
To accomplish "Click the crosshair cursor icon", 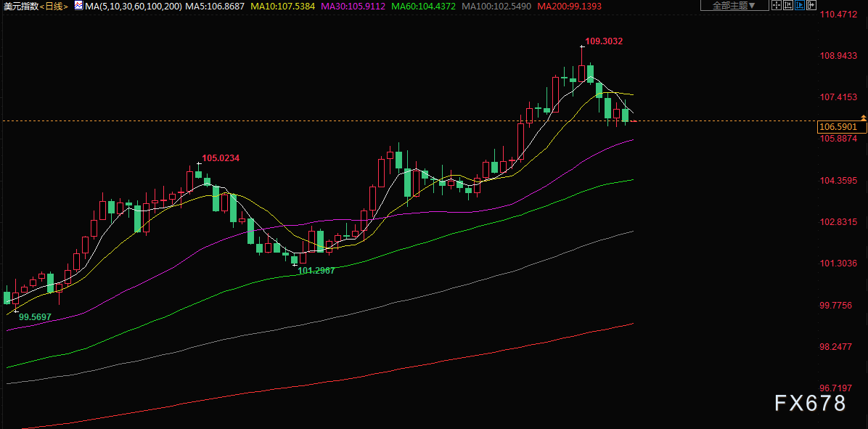I will pos(776,5).
